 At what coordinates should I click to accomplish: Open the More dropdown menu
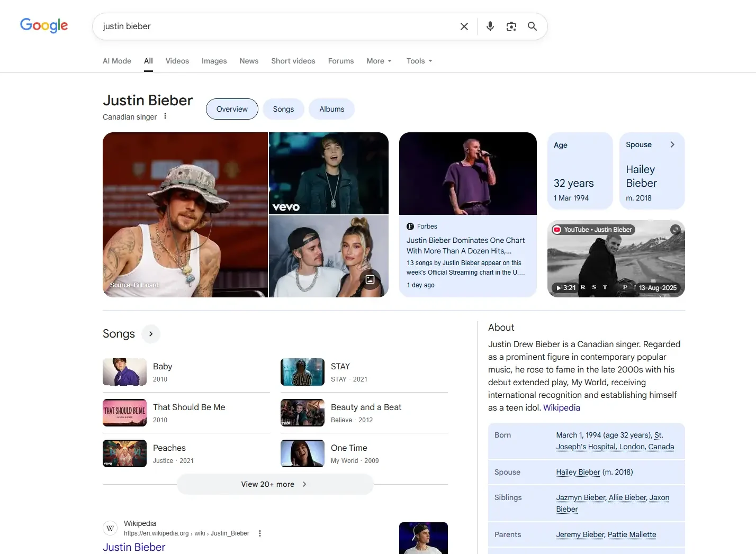coord(379,61)
